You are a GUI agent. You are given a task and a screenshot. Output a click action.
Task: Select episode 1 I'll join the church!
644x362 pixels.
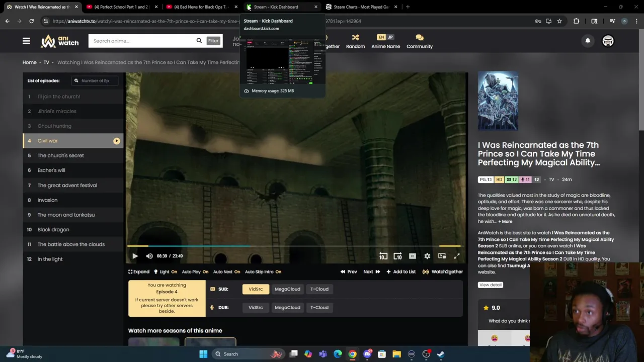(73, 97)
